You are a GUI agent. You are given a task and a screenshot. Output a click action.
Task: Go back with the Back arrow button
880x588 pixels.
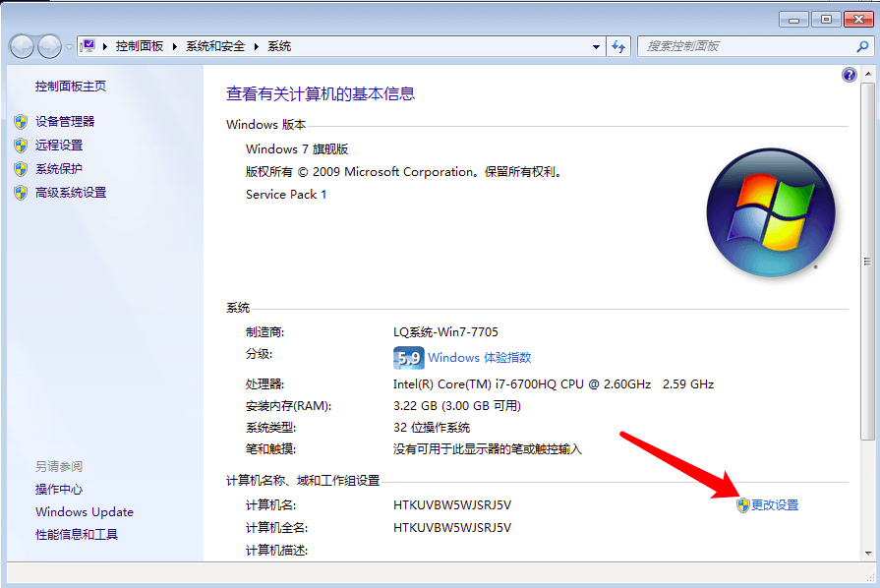(22, 46)
